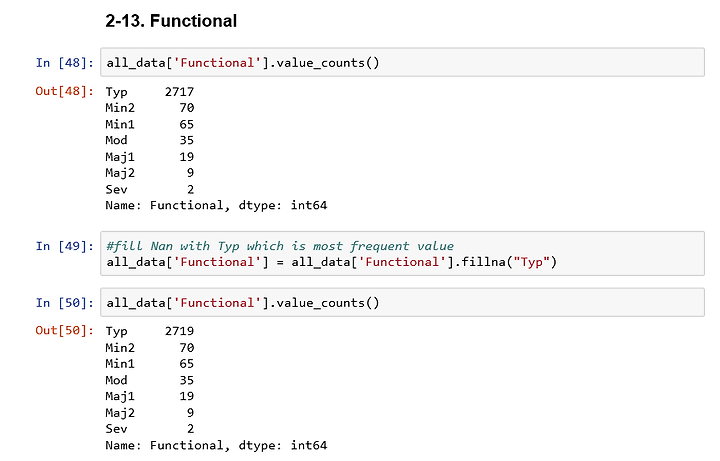The height and width of the screenshot is (461, 720).
Task: Click the In [49] prompt label
Action: pos(65,246)
